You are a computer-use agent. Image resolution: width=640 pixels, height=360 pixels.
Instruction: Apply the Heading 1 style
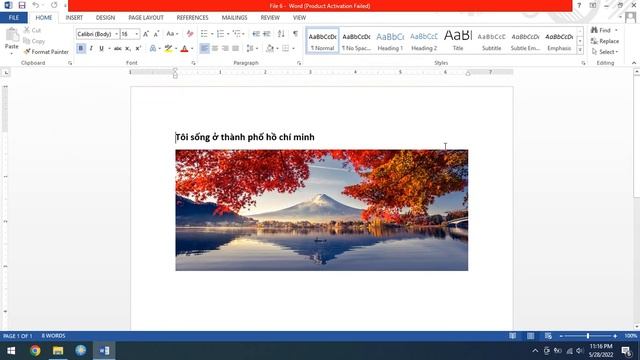tap(390, 41)
